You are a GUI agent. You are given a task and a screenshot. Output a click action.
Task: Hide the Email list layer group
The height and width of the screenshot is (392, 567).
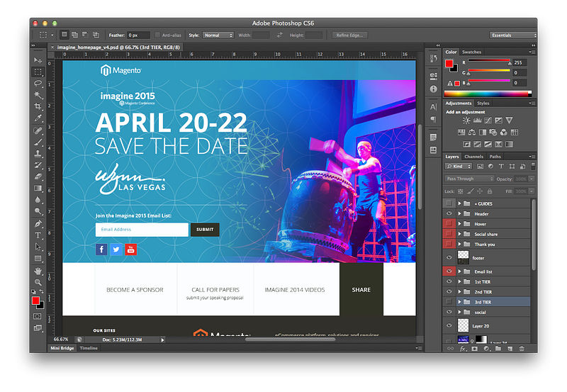449,271
